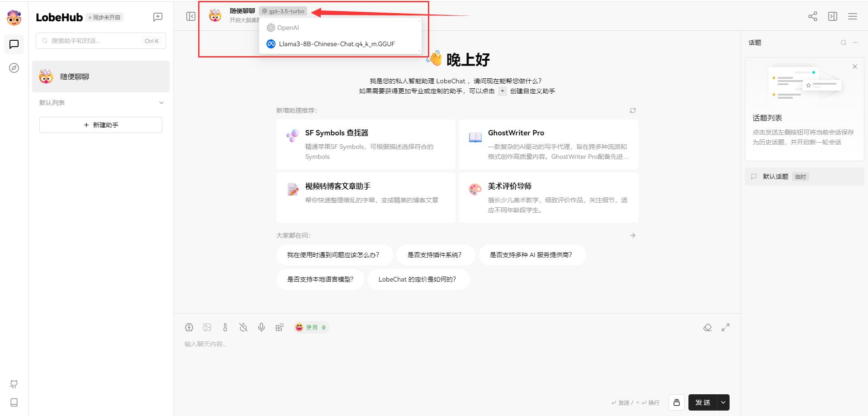
Task: Open the 视频转博客文章助手 card
Action: pyautogui.click(x=366, y=198)
